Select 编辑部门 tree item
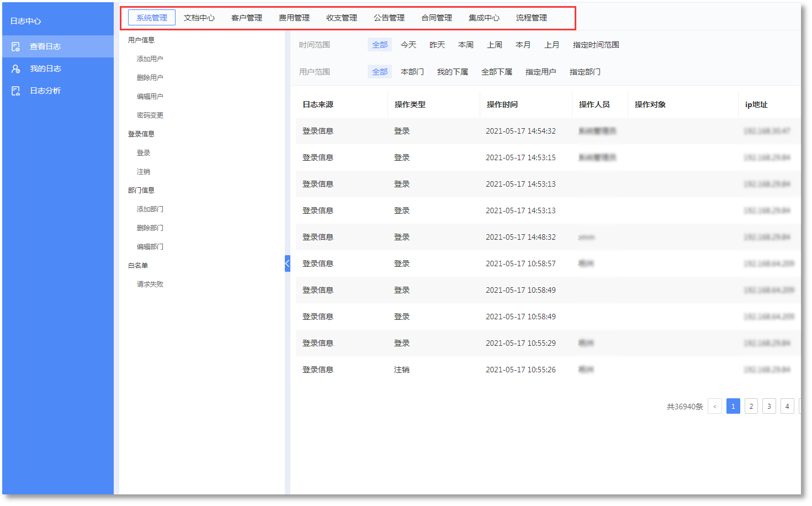The width and height of the screenshot is (812, 506). point(150,246)
